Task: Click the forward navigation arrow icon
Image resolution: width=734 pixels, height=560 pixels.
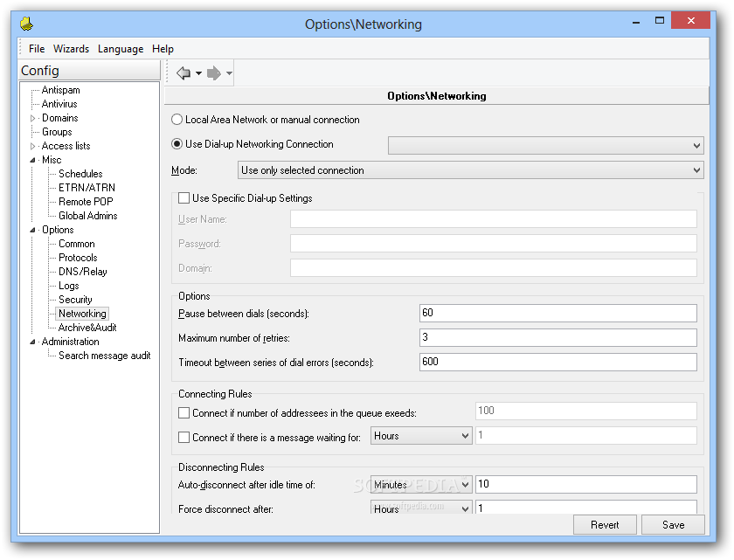Action: pos(214,73)
